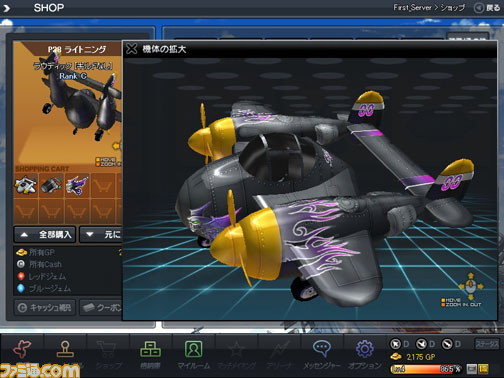Click the キャッシュ補充 cash refill button

(x=45, y=307)
